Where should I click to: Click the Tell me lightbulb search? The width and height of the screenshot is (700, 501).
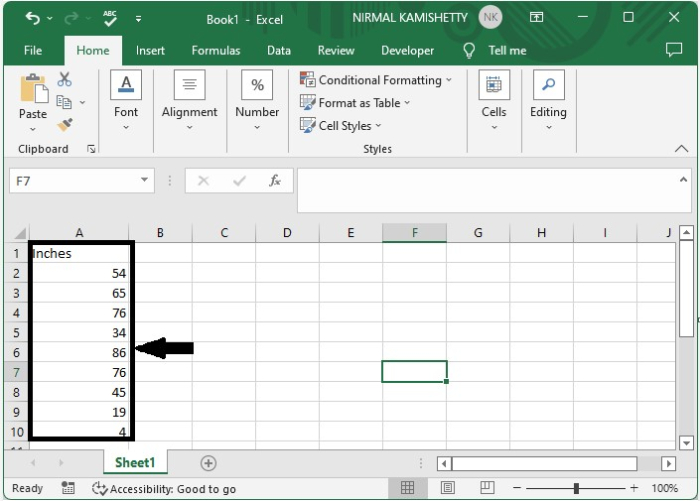tap(494, 50)
